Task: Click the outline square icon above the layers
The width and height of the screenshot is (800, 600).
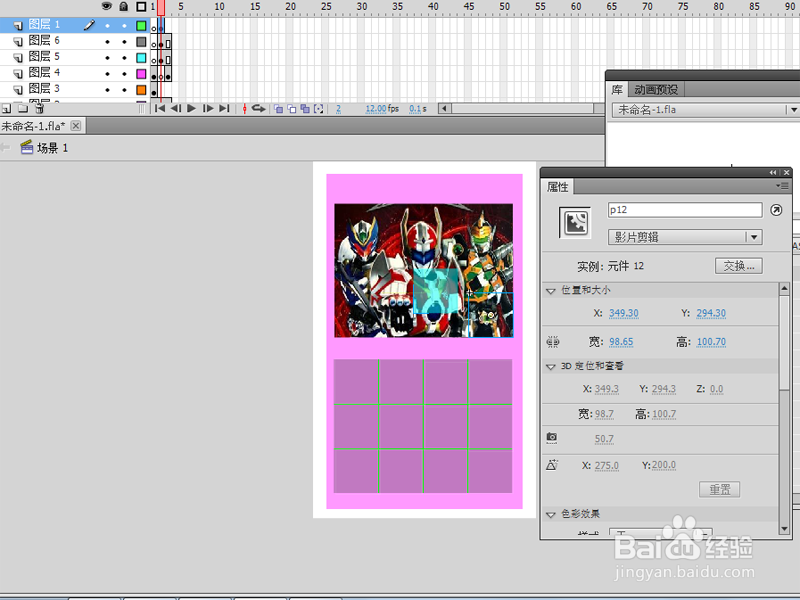Action: 141,7
